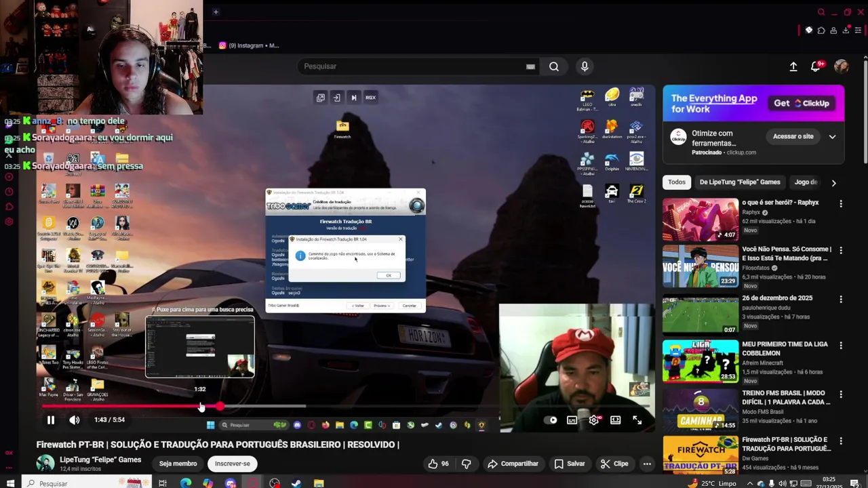Click the YouTube search magnifier button

pos(554,66)
